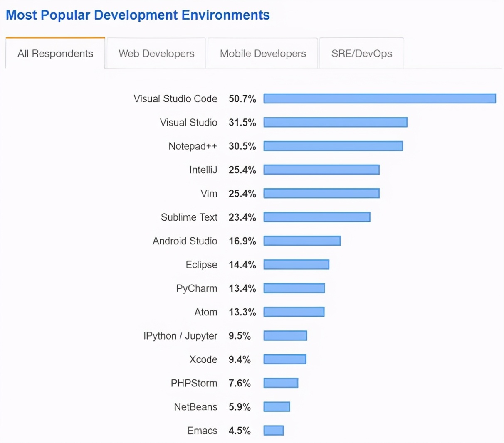This screenshot has height=443, width=504.
Task: Click the Notepad++ bar
Action: tap(333, 146)
